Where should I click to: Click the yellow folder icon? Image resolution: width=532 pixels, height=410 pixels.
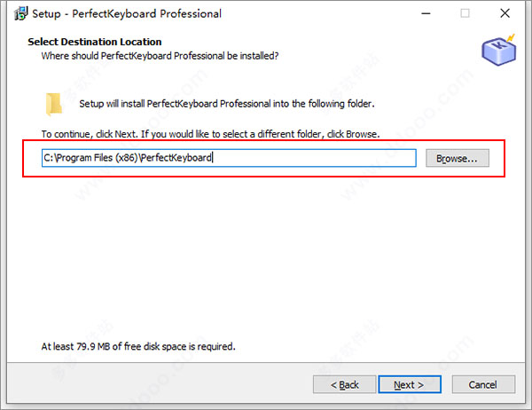53,104
